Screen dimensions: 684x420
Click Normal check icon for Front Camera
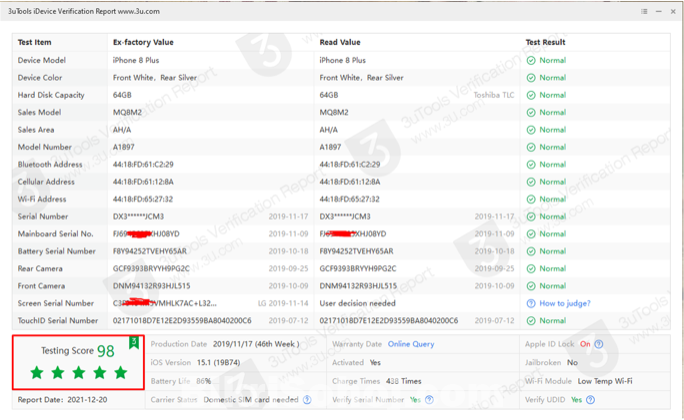pyautogui.click(x=531, y=286)
